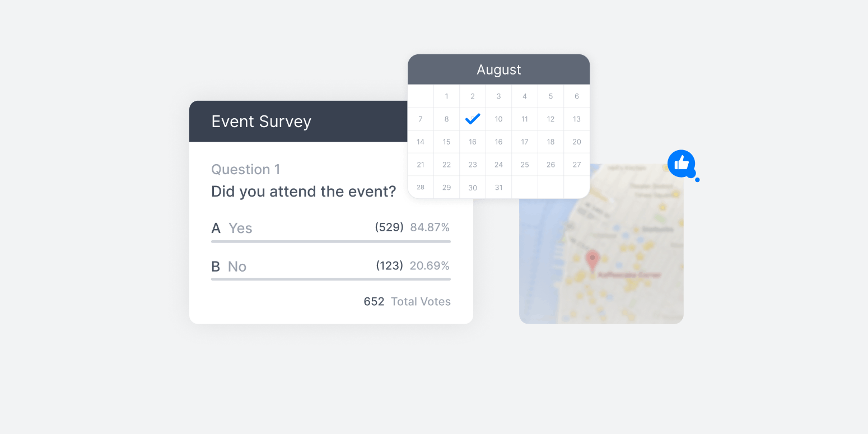Select August 10 on the calendar

pyautogui.click(x=498, y=119)
